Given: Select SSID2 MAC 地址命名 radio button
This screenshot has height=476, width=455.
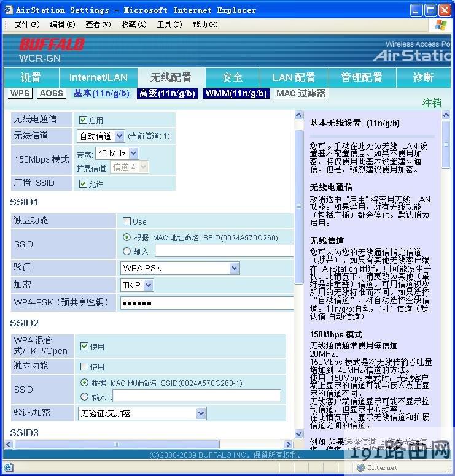Looking at the screenshot, I should tap(84, 383).
